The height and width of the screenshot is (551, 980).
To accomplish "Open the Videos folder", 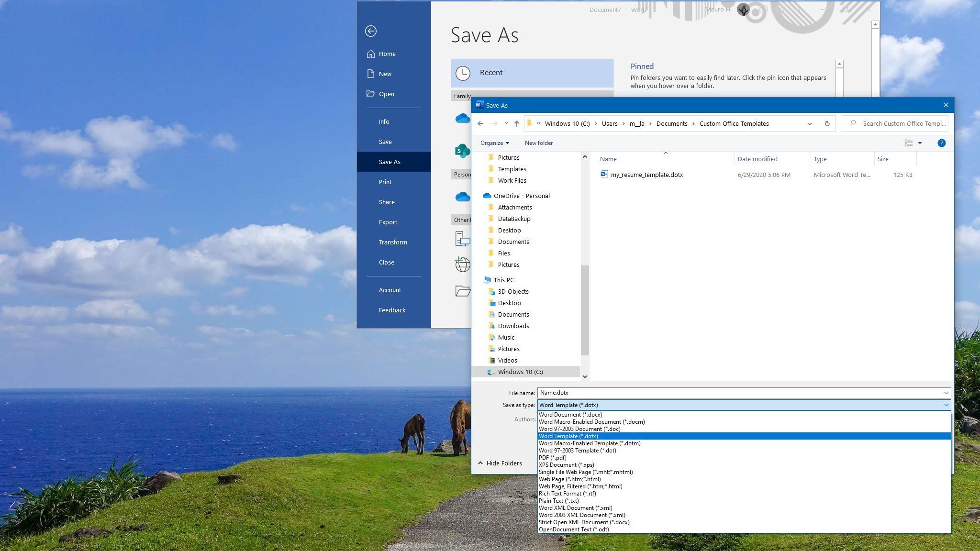I will 507,360.
